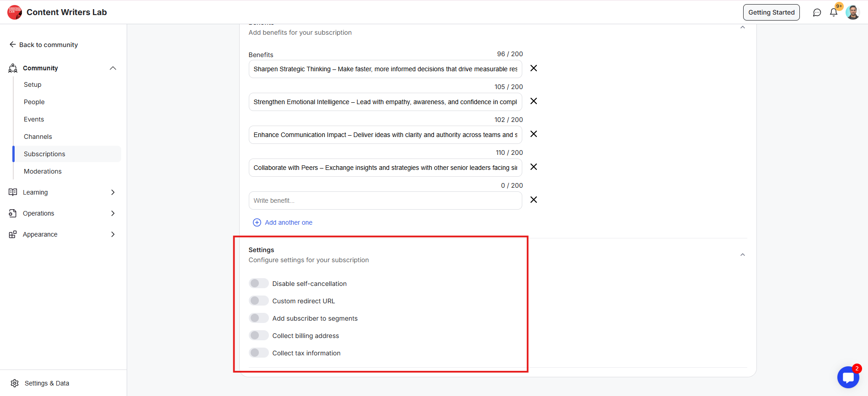The height and width of the screenshot is (396, 868).
Task: Open Settings & Data gear
Action: tap(15, 383)
